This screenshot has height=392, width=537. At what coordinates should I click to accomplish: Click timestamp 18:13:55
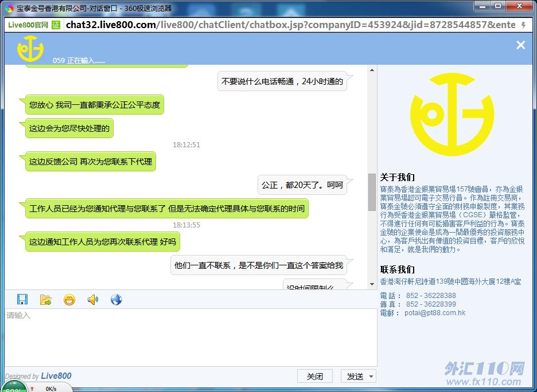186,225
